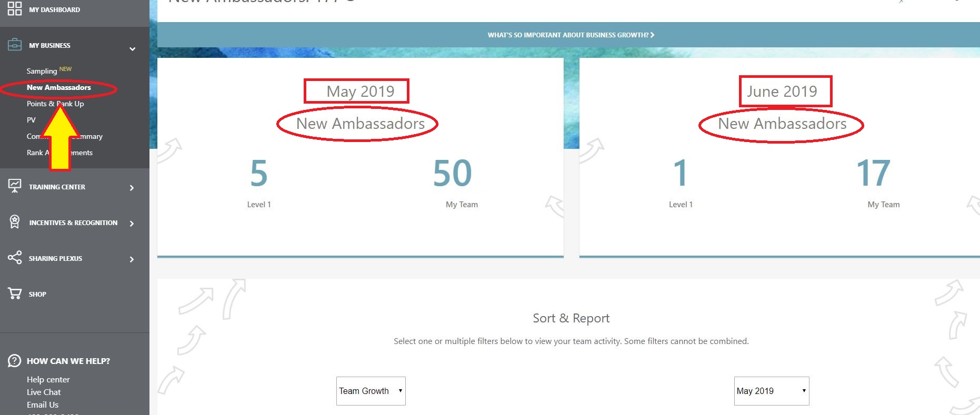This screenshot has width=980, height=415.
Task: Click the Sharing Plexus share icon
Action: click(x=15, y=258)
